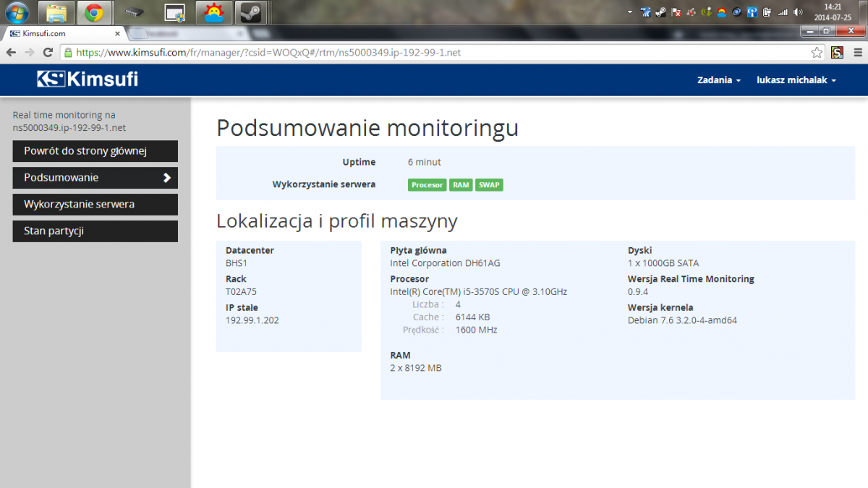Viewport: 868px width, 488px height.
Task: Open the network signal tray icon
Action: 783,12
